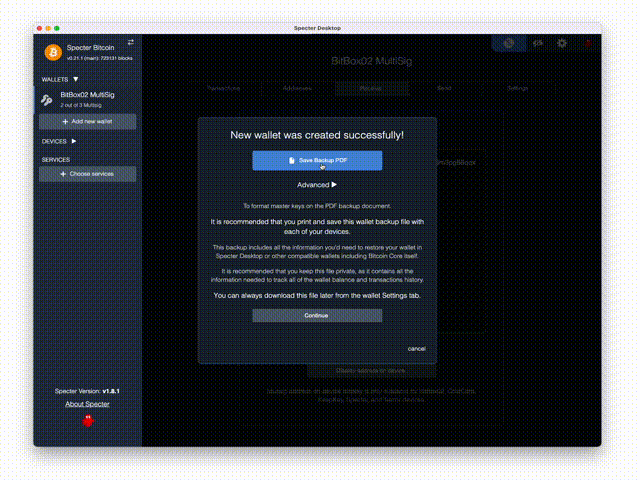
Task: Open the About Specter link
Action: click(87, 404)
